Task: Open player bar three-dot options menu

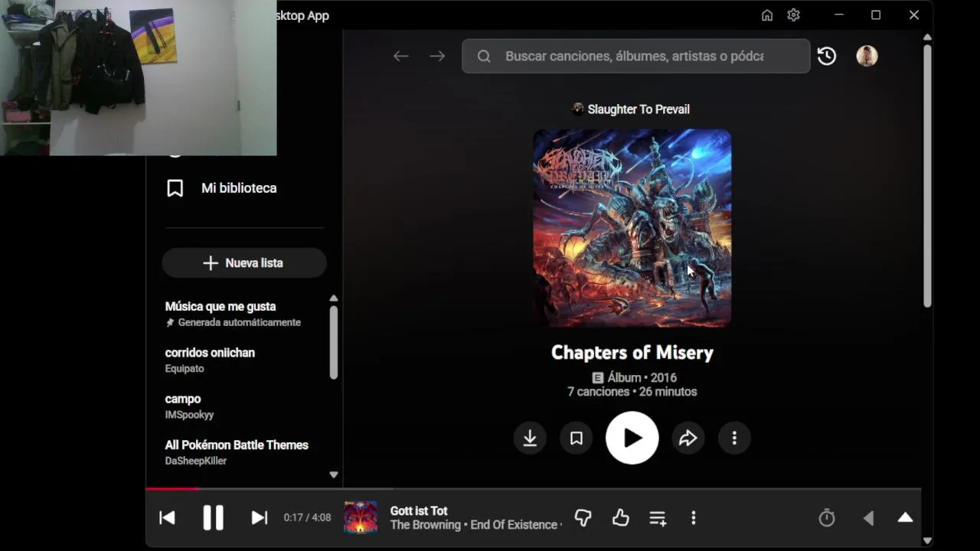Action: click(x=694, y=518)
